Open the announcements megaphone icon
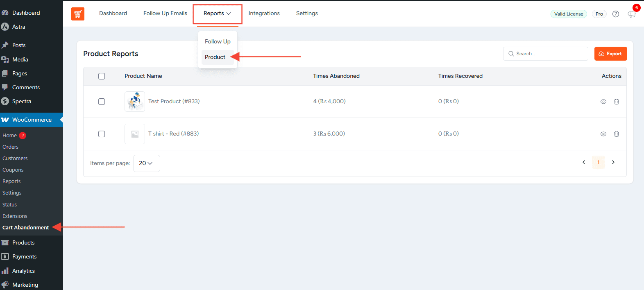This screenshot has height=290, width=644. pyautogui.click(x=631, y=14)
